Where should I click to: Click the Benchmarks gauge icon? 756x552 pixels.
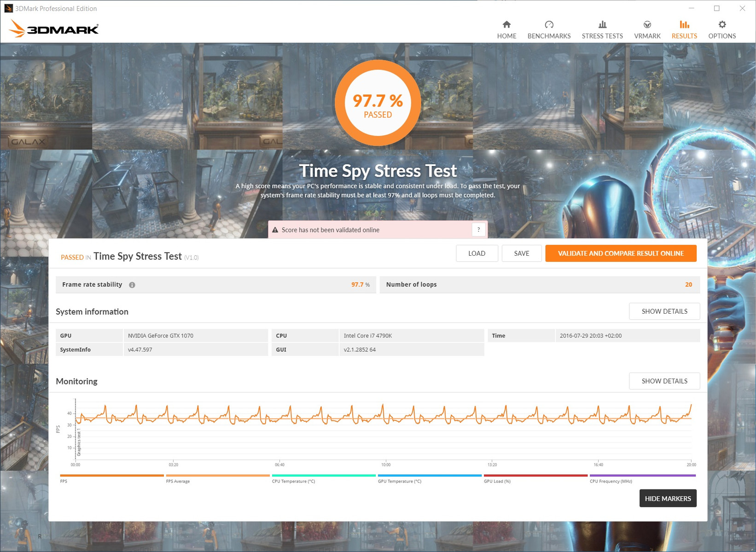tap(549, 24)
